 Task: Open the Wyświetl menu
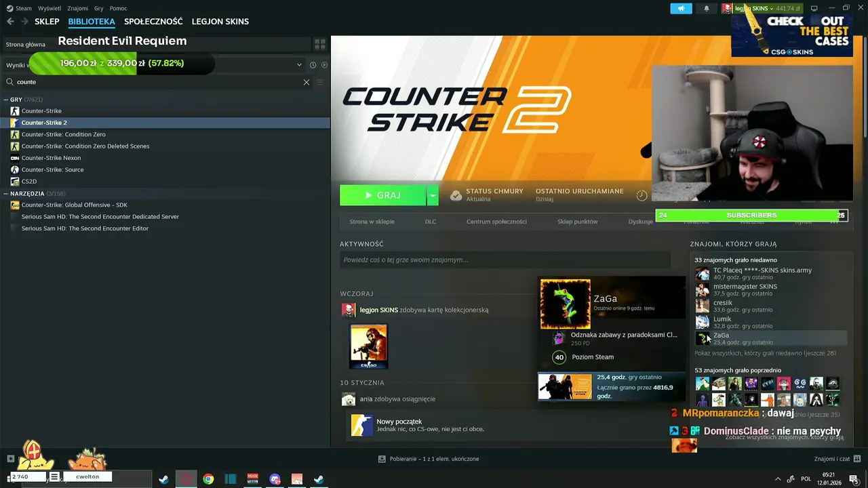(50, 8)
